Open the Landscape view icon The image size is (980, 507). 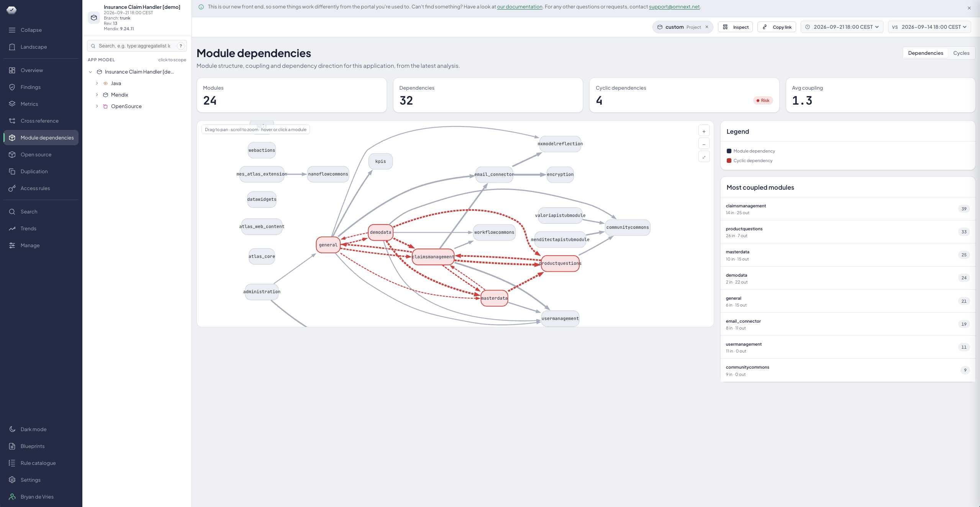(12, 47)
